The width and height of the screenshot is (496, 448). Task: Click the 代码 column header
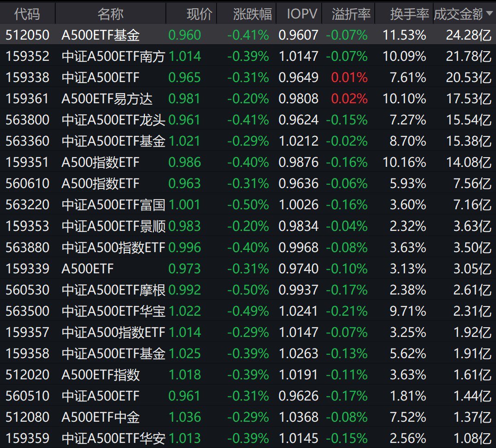click(x=27, y=14)
